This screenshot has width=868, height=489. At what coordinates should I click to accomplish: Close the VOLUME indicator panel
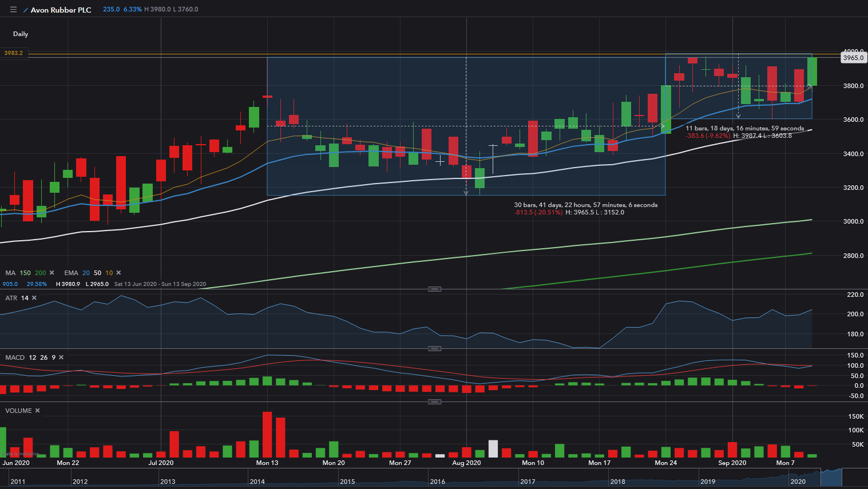tap(38, 411)
